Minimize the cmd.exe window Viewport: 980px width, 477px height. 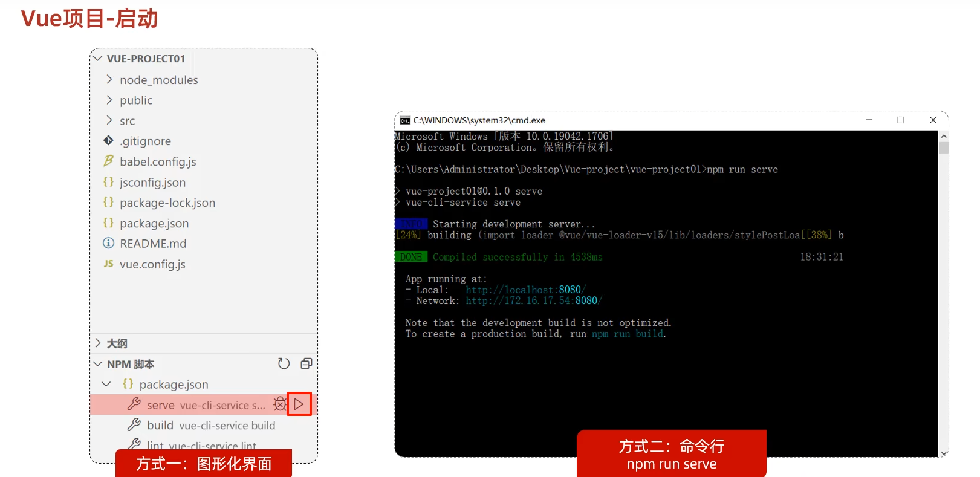pos(869,120)
